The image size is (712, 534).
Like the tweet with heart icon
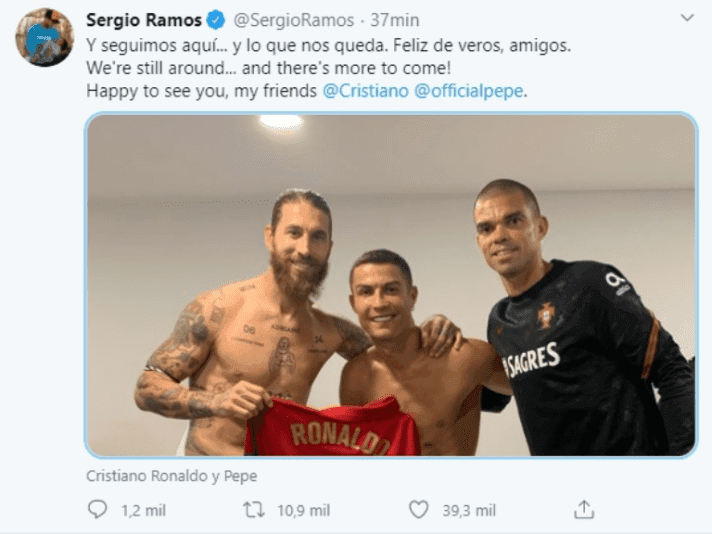419,509
